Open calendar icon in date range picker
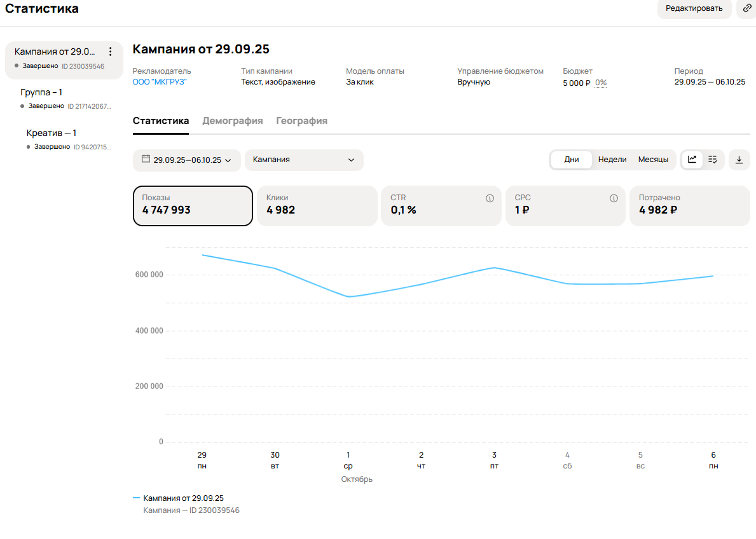Screen dimensions: 756x539 [146, 159]
